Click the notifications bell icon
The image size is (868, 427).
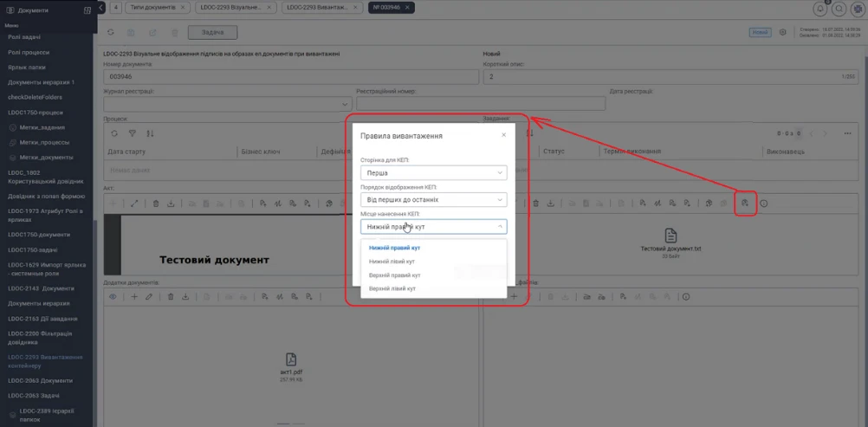pyautogui.click(x=819, y=9)
